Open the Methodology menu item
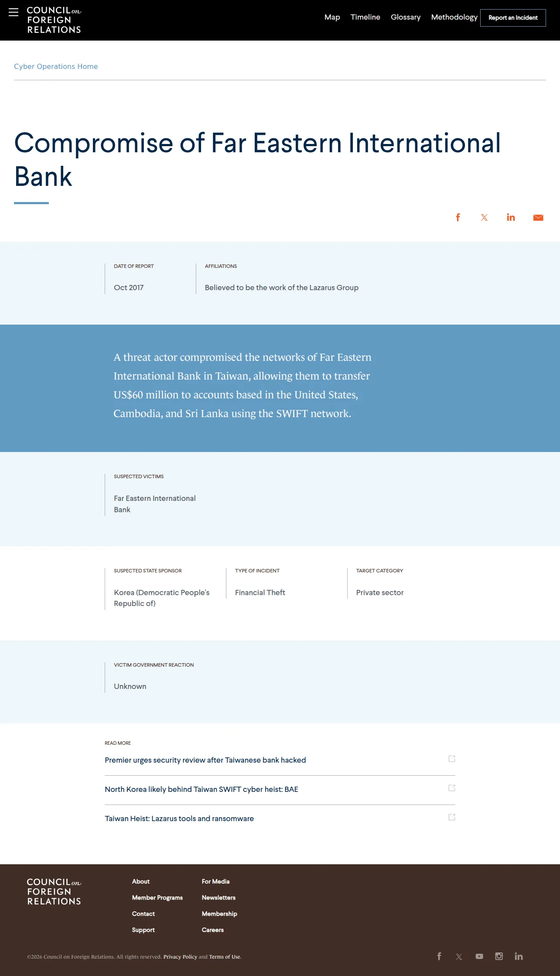The width and height of the screenshot is (560, 976). 454,17
